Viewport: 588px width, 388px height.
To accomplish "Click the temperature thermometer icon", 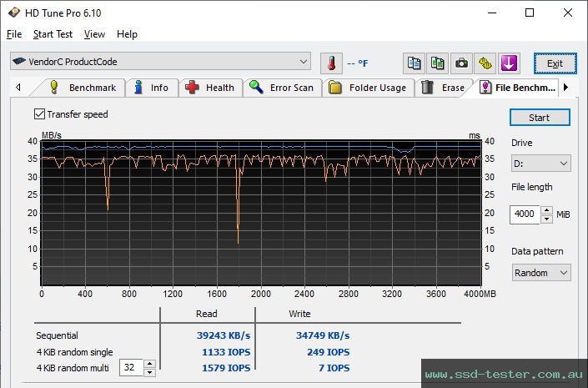I will [331, 63].
